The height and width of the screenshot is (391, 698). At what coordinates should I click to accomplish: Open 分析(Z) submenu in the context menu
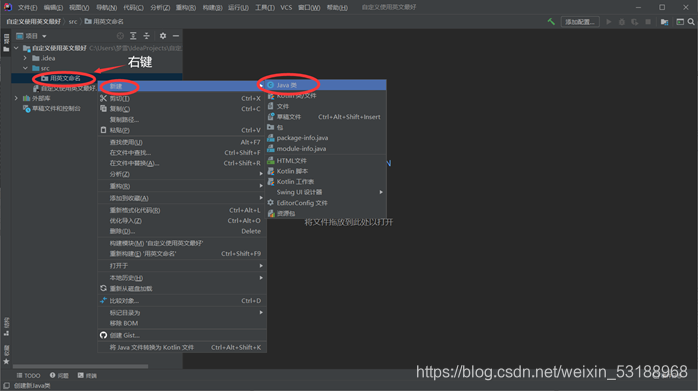tap(182, 174)
